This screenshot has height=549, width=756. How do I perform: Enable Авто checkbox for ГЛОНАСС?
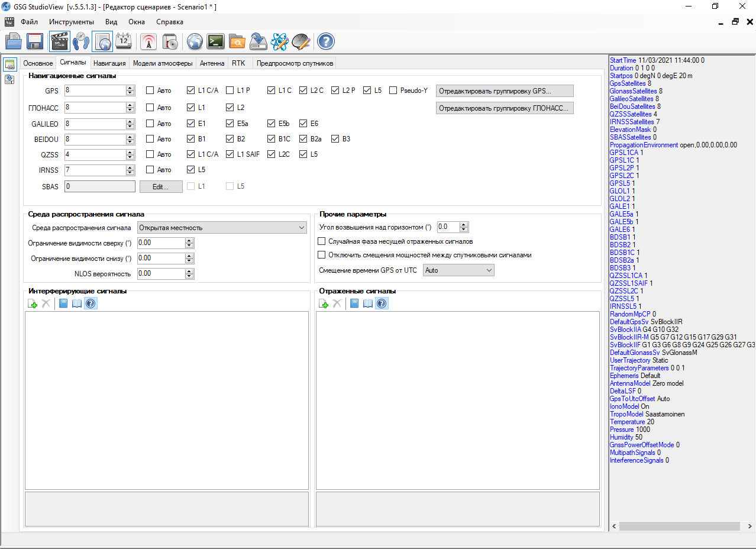click(x=150, y=108)
